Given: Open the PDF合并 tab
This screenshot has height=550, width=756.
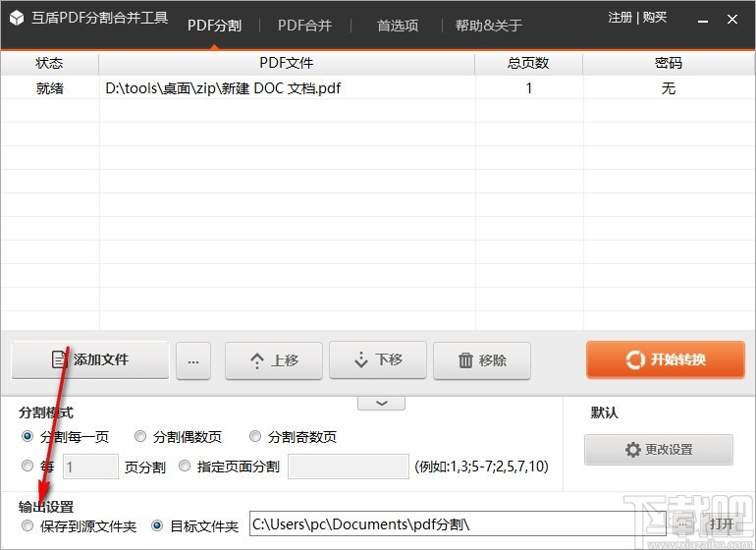Looking at the screenshot, I should [304, 26].
